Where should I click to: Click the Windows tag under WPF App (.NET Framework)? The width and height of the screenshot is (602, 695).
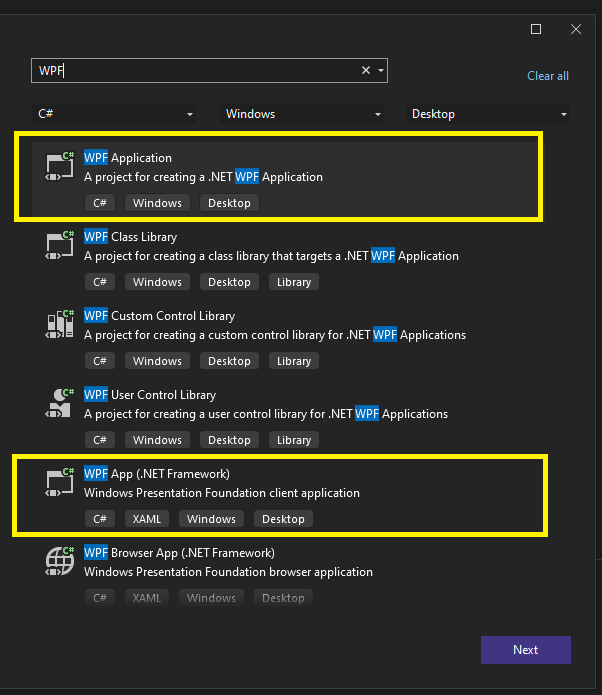[x=211, y=519]
